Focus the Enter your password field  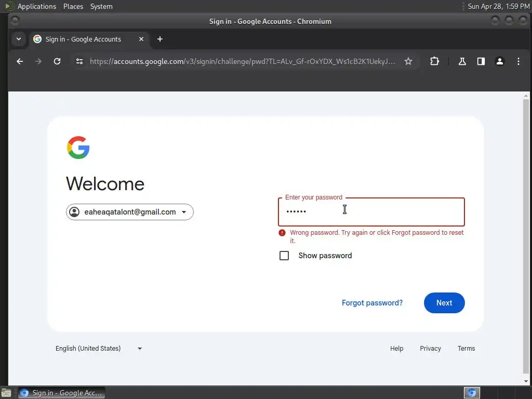[371, 212]
